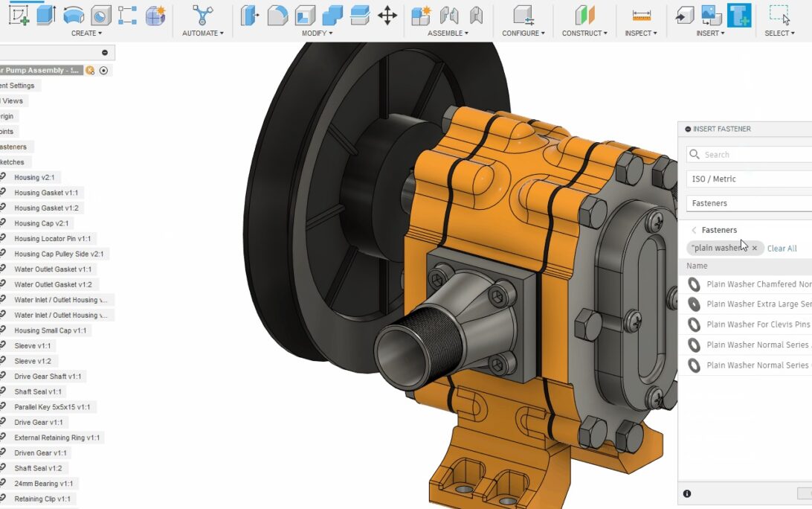Toggle visibility of Housing Gasket v1:1
The height and width of the screenshot is (509, 812).
click(2, 193)
